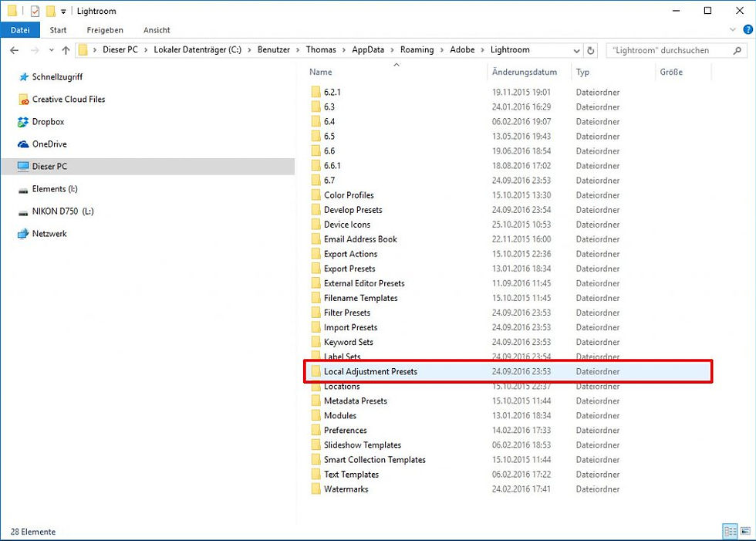Click Roaming in the address breadcrumb
The image size is (756, 541).
coord(417,49)
